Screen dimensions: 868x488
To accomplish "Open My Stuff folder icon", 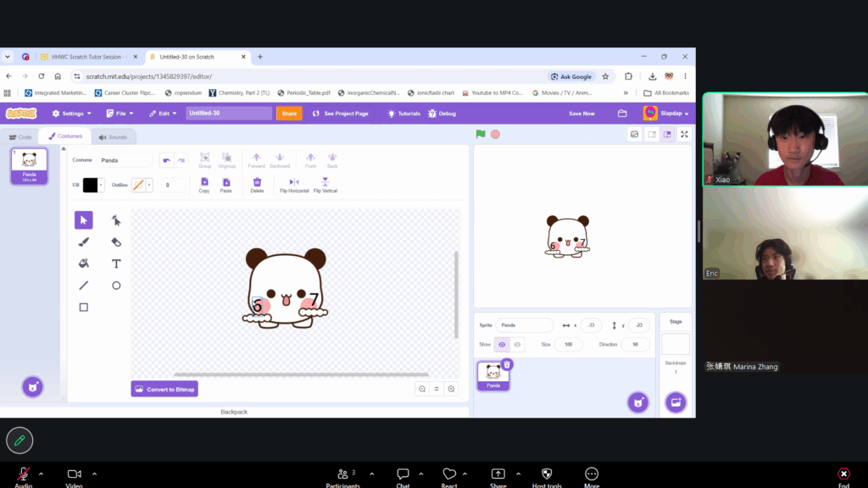I will coord(622,114).
